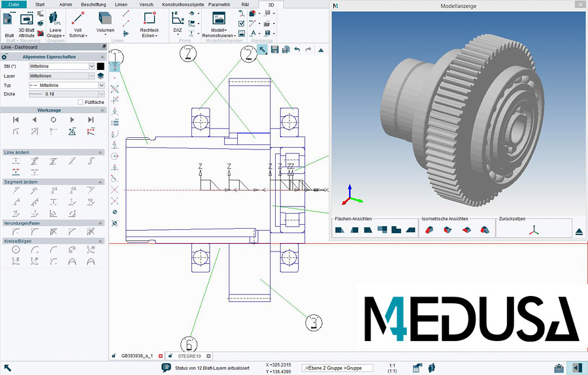This screenshot has width=588, height=375.
Task: Click the status message speech bubble icon
Action: tap(166, 368)
